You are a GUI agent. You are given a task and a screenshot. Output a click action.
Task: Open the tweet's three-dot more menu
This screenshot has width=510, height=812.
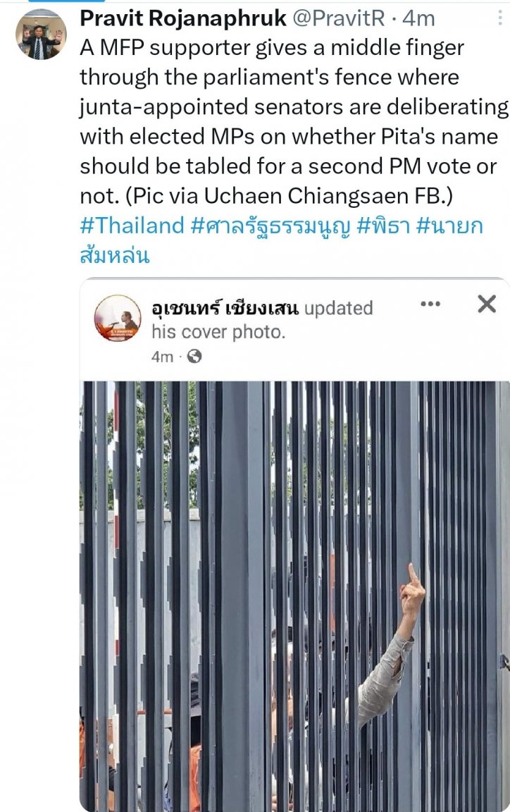coord(499,18)
